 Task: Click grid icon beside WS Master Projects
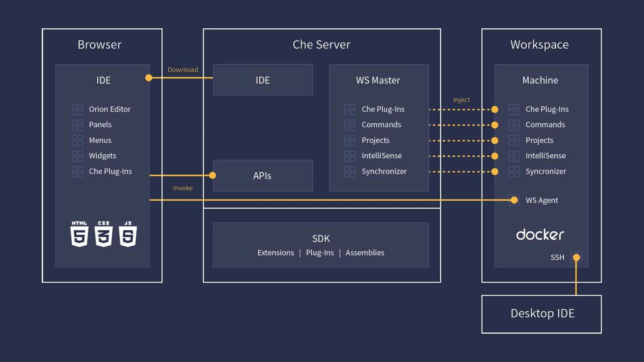(350, 141)
